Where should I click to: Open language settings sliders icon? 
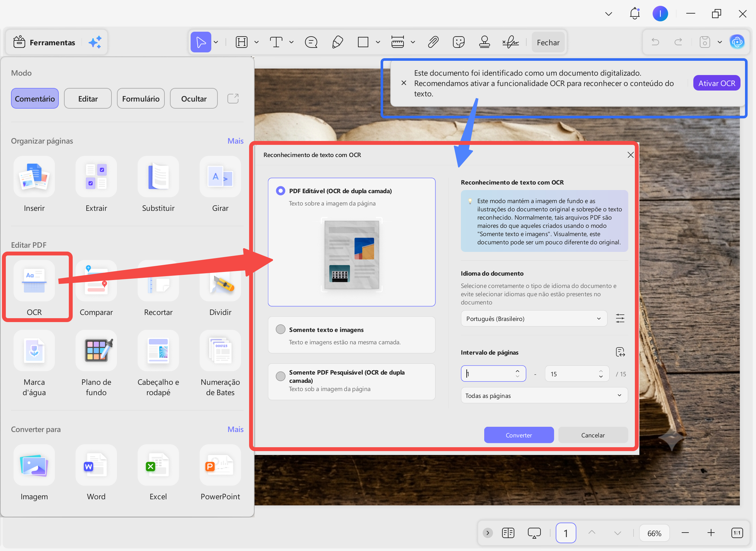pyautogui.click(x=620, y=319)
